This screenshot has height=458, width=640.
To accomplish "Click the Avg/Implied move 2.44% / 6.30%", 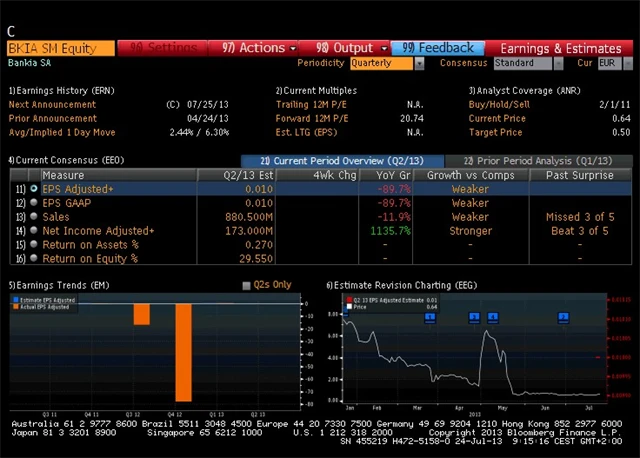I will [x=199, y=132].
